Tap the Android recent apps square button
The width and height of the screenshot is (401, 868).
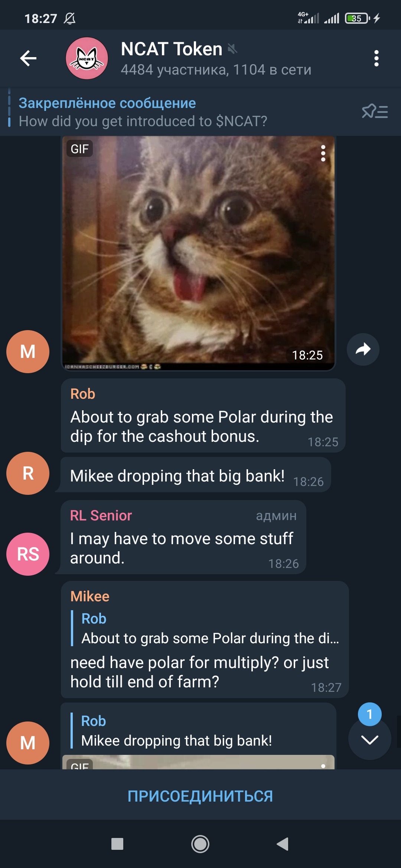coord(117,844)
